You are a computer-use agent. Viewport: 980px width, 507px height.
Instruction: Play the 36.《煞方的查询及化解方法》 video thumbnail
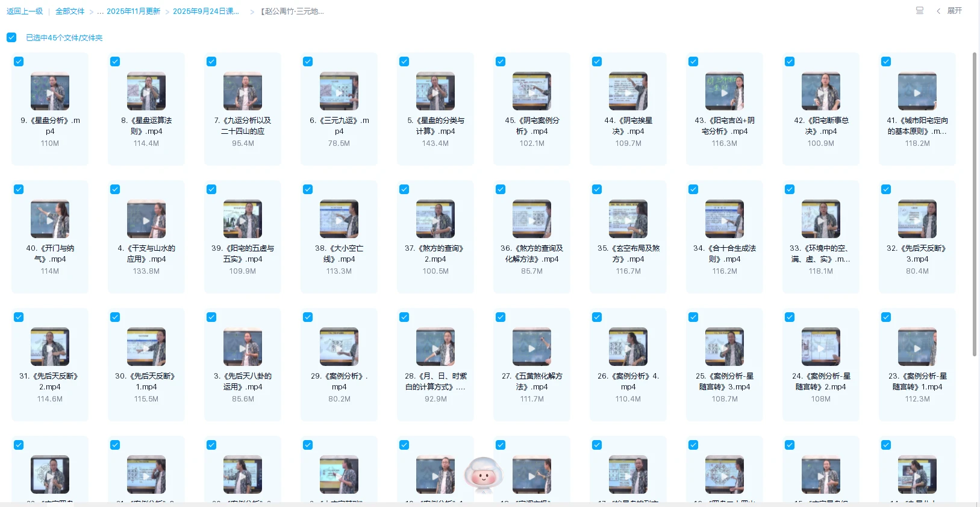(531, 219)
